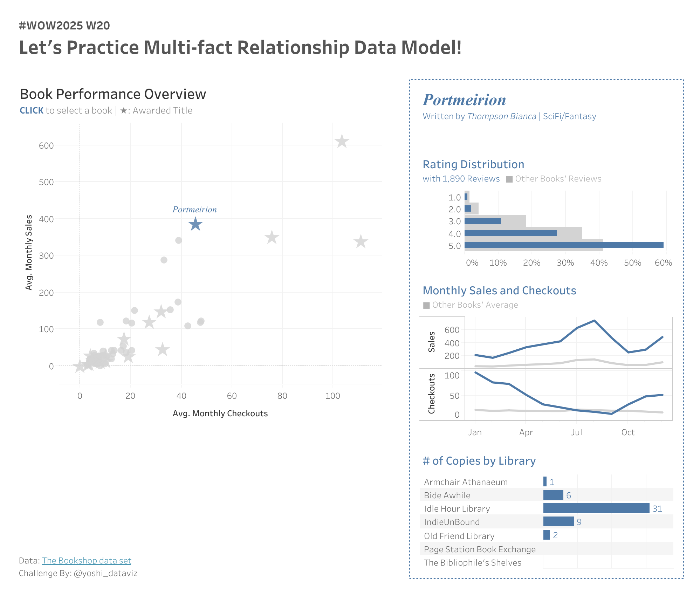The image size is (700, 595).
Task: Click the blue 4.0 rating bar
Action: [510, 233]
